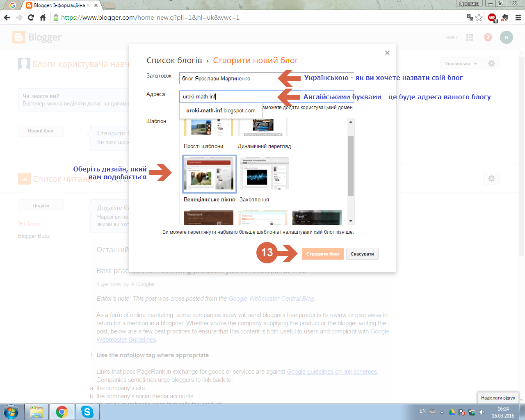Select the Ethereal template thumbnail

[x=263, y=217]
